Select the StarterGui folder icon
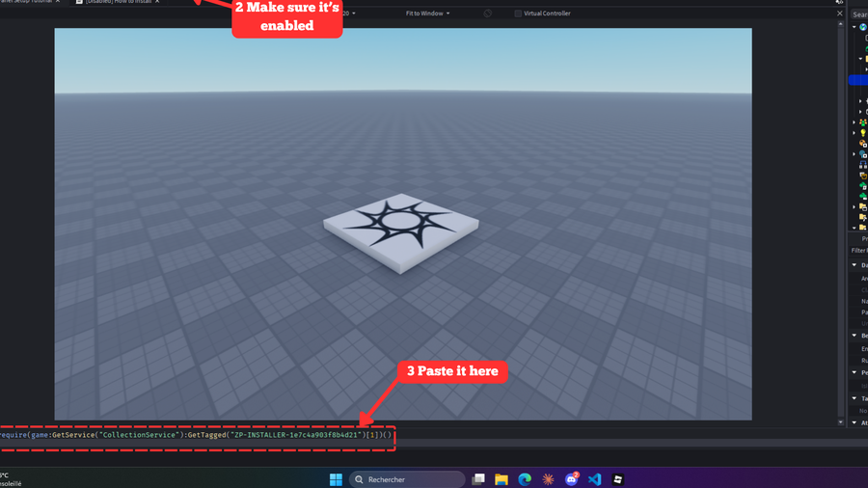This screenshot has width=868, height=488. click(x=863, y=207)
